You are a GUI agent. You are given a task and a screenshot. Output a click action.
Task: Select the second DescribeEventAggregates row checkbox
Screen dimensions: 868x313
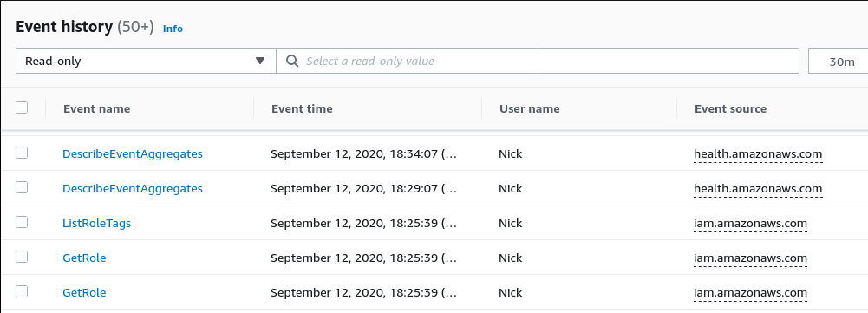pos(22,188)
